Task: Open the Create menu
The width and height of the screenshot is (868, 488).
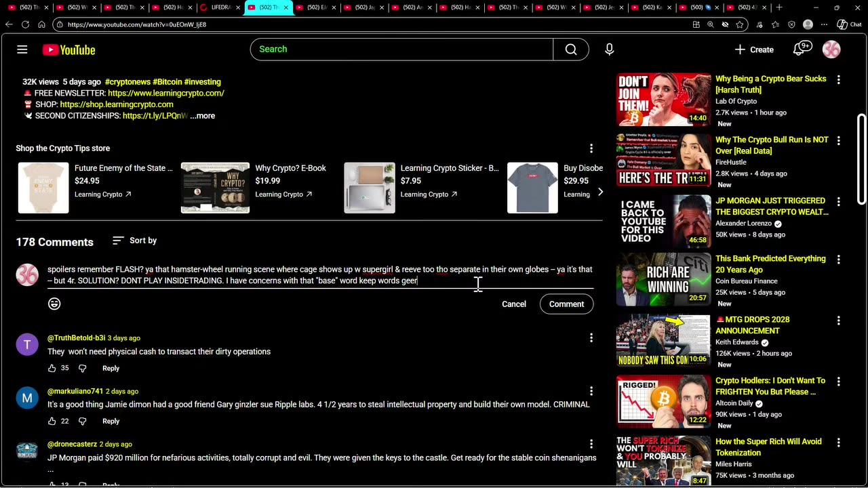Action: (x=753, y=49)
